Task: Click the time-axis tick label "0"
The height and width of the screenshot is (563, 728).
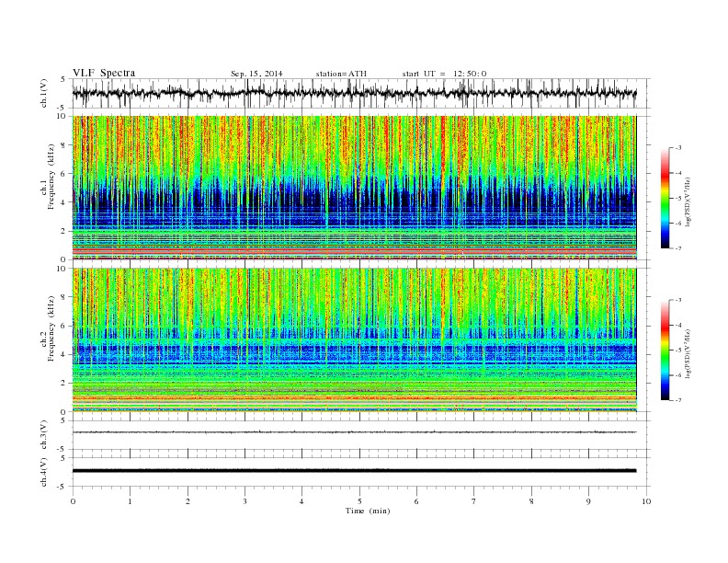Action: (x=73, y=501)
